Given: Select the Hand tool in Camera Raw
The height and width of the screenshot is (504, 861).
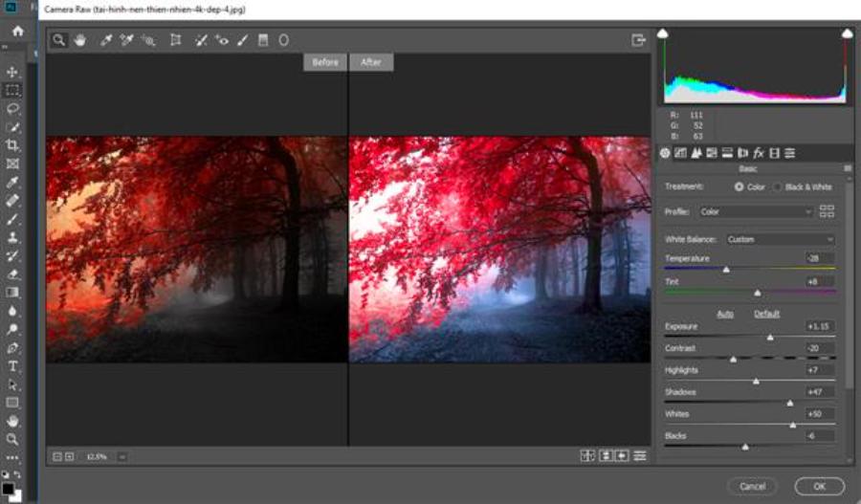Looking at the screenshot, I should pyautogui.click(x=80, y=40).
